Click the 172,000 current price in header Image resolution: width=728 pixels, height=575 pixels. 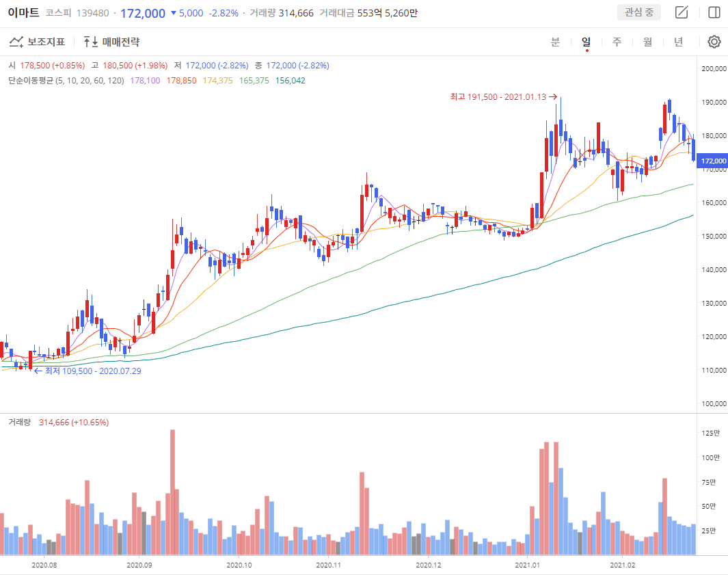143,13
